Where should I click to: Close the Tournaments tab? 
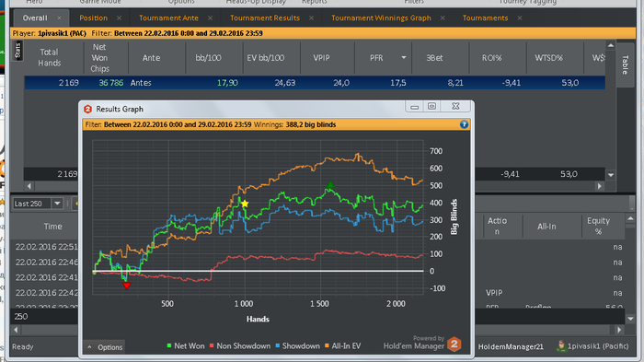520,18
